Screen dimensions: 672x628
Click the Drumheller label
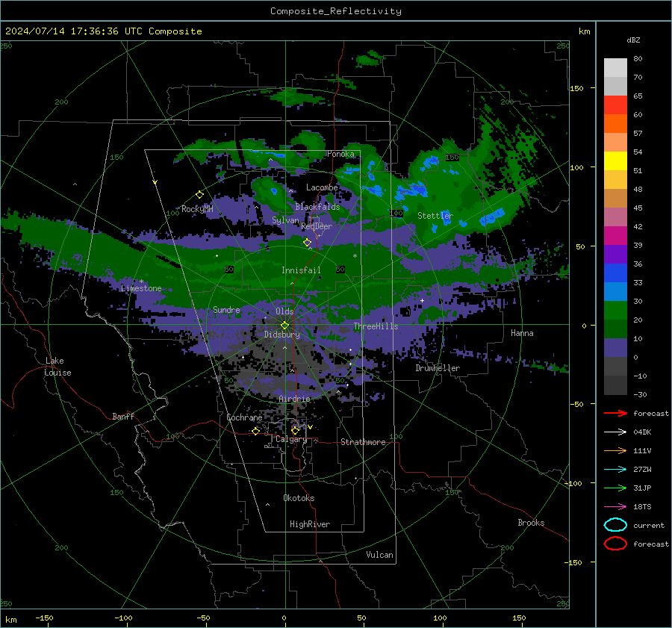438,368
